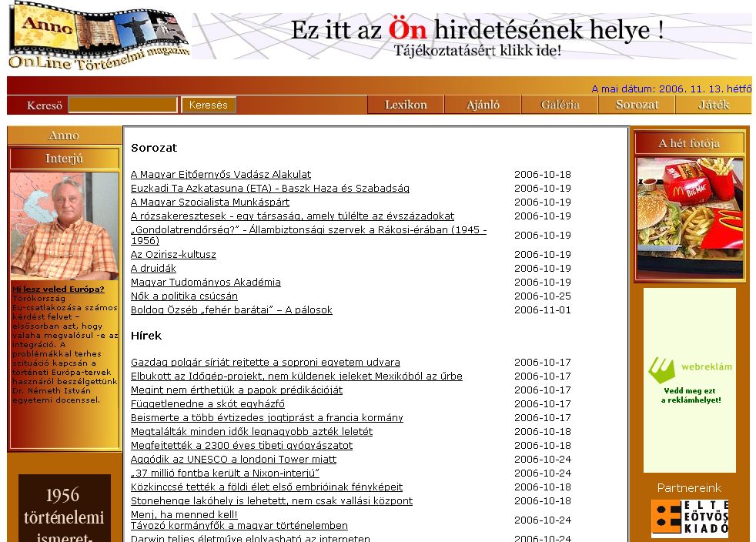Select the Anno sidebar heading

pos(64,135)
